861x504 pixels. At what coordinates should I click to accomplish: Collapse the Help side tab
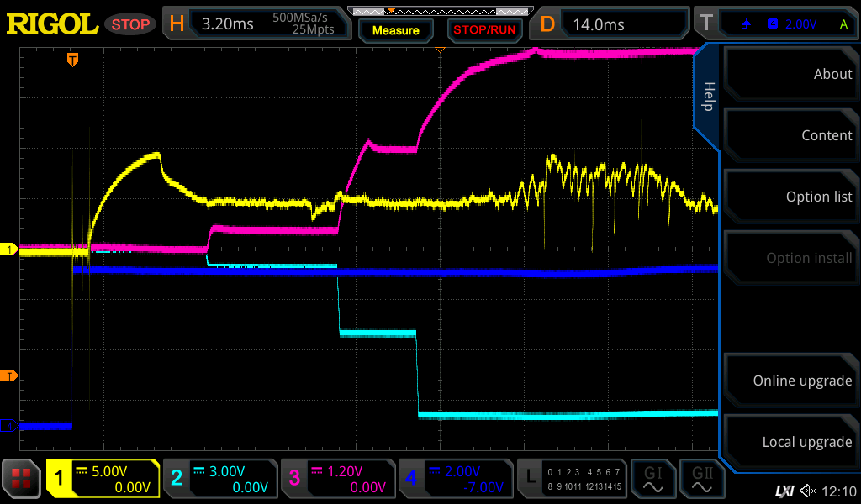(x=707, y=97)
